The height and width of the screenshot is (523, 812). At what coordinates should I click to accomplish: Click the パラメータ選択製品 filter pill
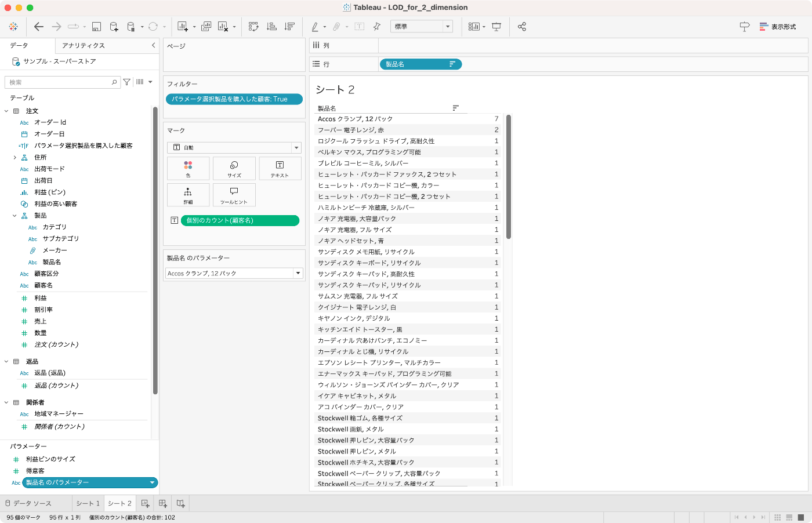click(x=234, y=99)
